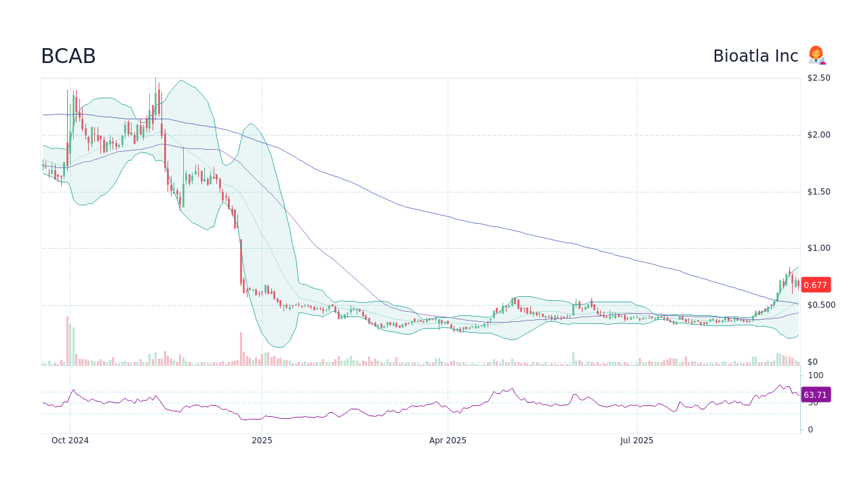Click the $1.00 price level gridline label

818,247
